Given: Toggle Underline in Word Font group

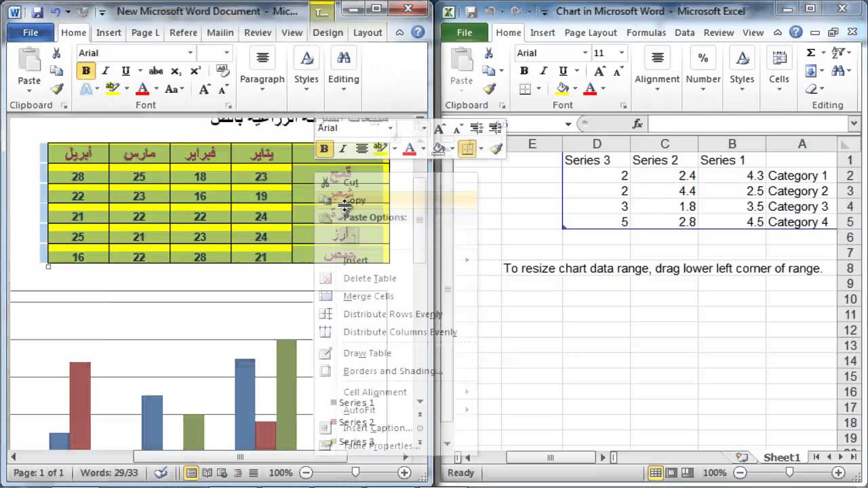Looking at the screenshot, I should click(125, 71).
